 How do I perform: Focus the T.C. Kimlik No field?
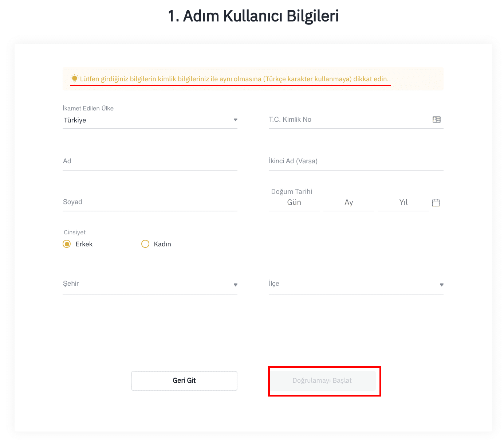pos(348,120)
